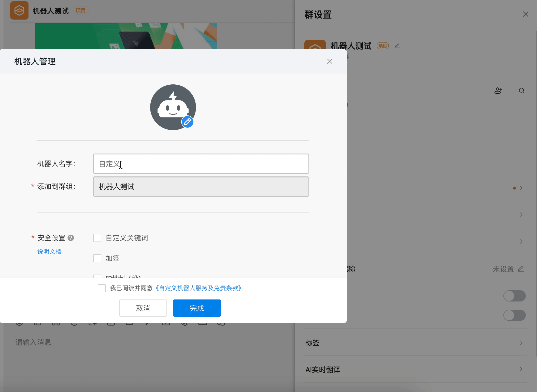Click the 项目 tag in the chat header
This screenshot has width=537, height=392.
tap(81, 10)
